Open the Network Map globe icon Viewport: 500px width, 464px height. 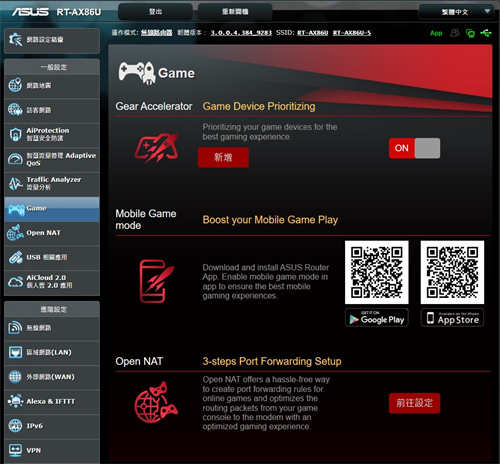[x=15, y=85]
